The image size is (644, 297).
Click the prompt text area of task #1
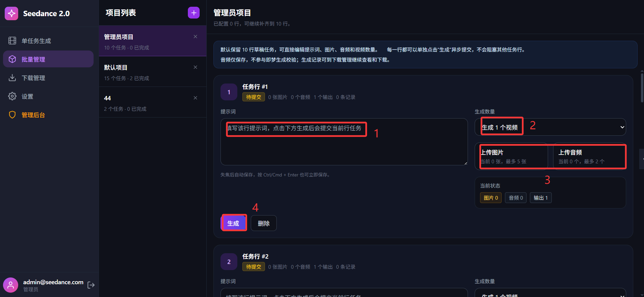pyautogui.click(x=344, y=142)
